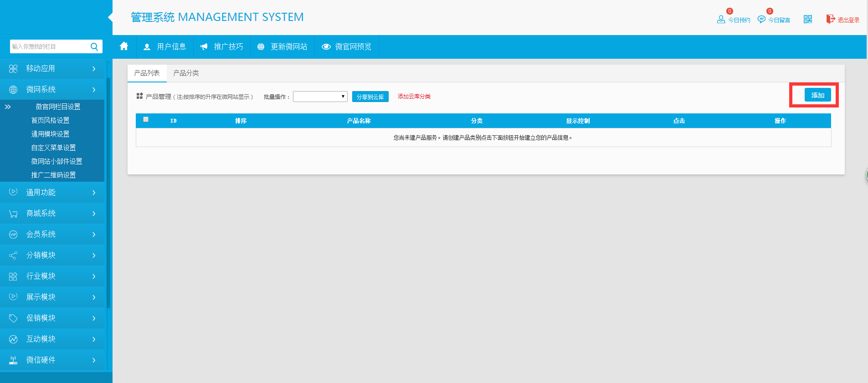Toggle the select-all checkbox in table header

click(x=146, y=119)
